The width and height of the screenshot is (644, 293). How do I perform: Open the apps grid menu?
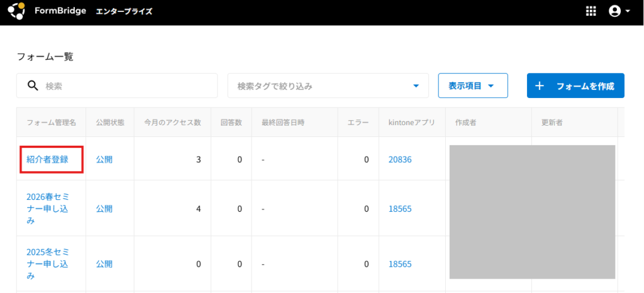click(591, 11)
